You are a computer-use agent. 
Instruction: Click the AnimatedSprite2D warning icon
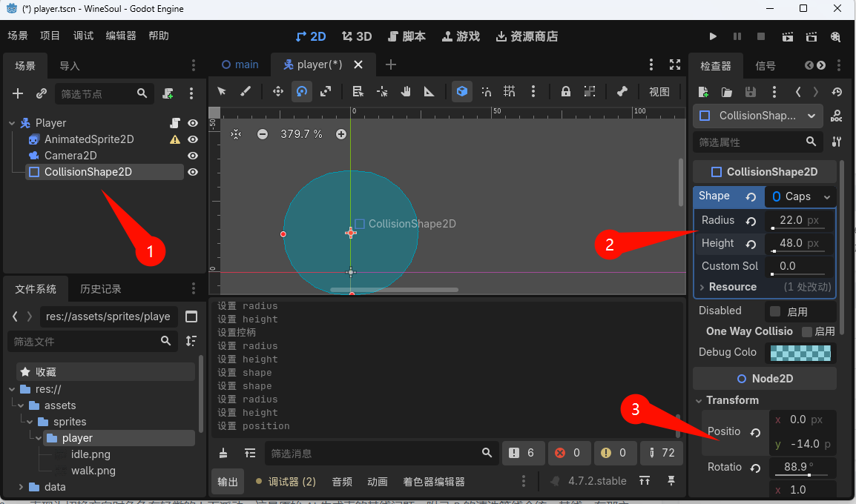pyautogui.click(x=175, y=139)
